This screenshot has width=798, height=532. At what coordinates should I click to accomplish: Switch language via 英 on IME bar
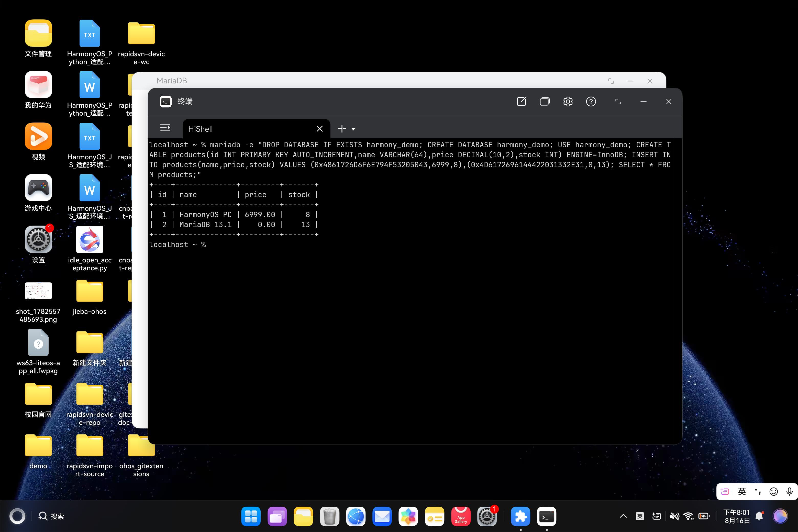742,492
